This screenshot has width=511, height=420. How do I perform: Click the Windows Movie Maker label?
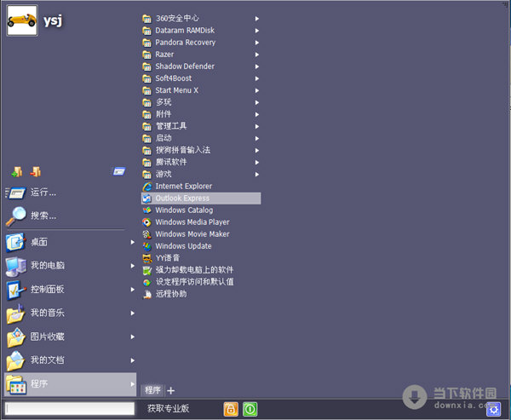coord(192,234)
